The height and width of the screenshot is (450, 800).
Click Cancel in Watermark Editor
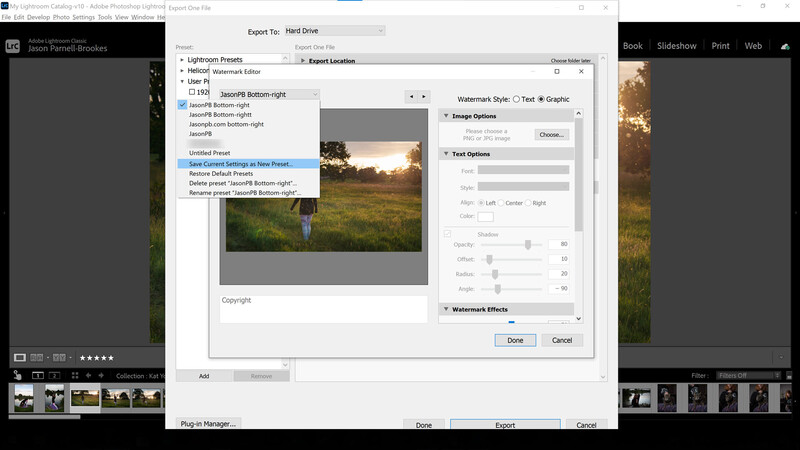(562, 340)
